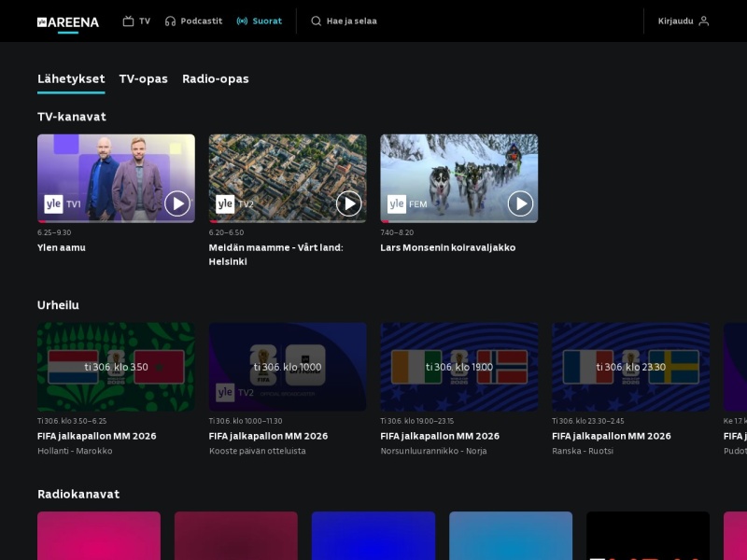The width and height of the screenshot is (747, 560).
Task: Open Lars Monsenin sled dog thumbnail
Action: click(x=459, y=178)
